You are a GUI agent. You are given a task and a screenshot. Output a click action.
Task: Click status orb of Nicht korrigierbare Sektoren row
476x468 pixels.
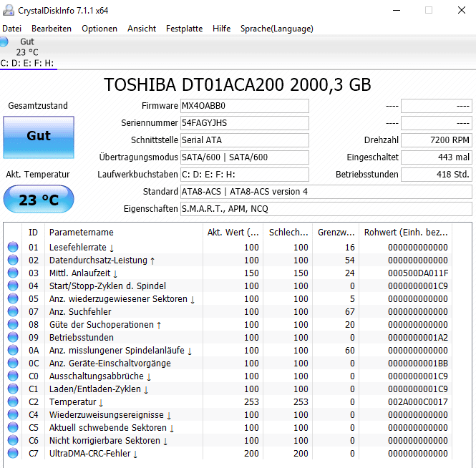click(13, 440)
